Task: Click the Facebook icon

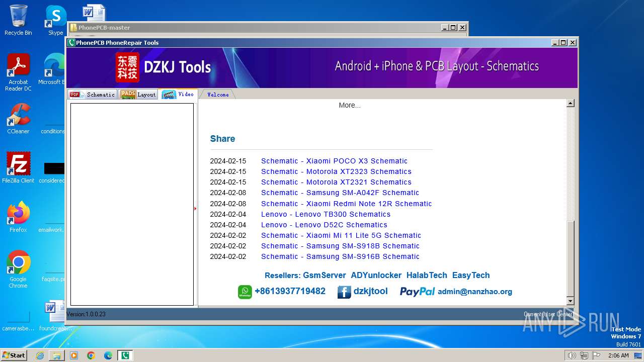Action: click(344, 292)
